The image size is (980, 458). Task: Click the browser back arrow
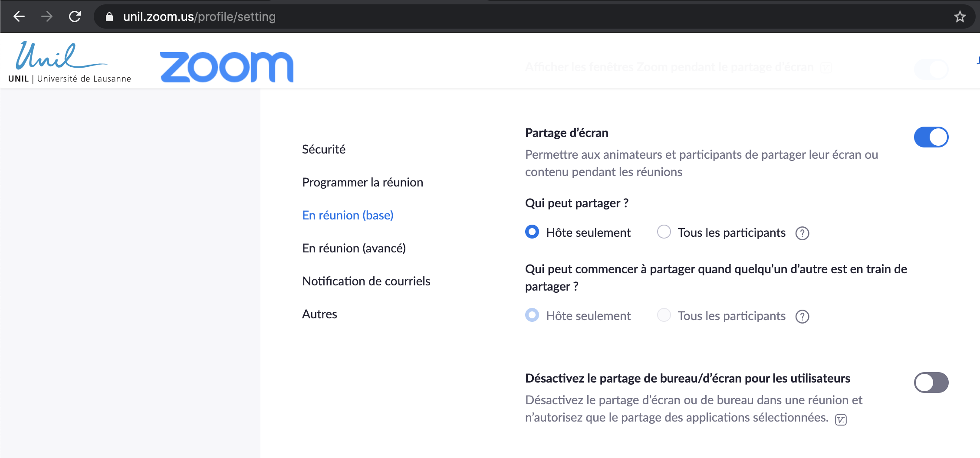(x=19, y=16)
